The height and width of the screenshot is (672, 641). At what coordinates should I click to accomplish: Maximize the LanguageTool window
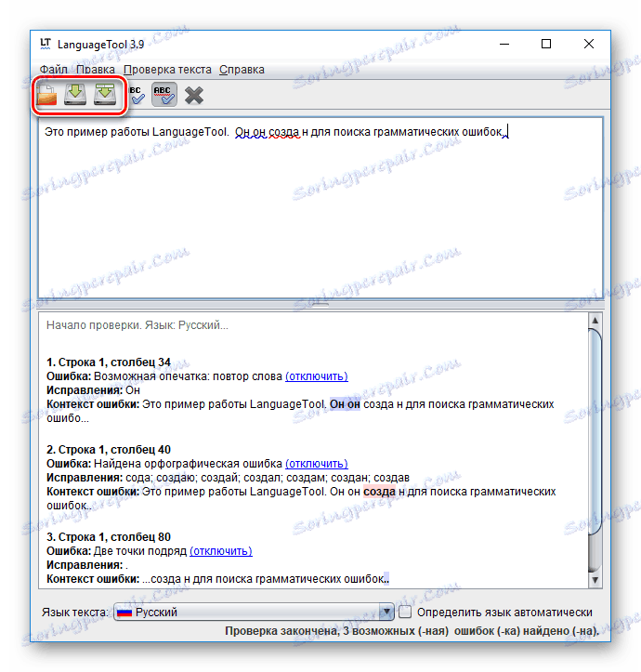pyautogui.click(x=546, y=44)
